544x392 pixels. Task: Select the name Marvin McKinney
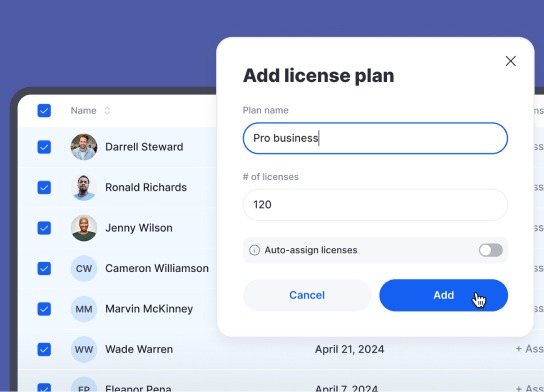149,309
